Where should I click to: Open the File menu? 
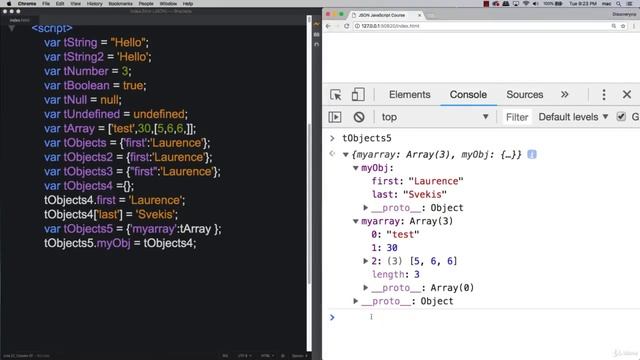point(46,4)
